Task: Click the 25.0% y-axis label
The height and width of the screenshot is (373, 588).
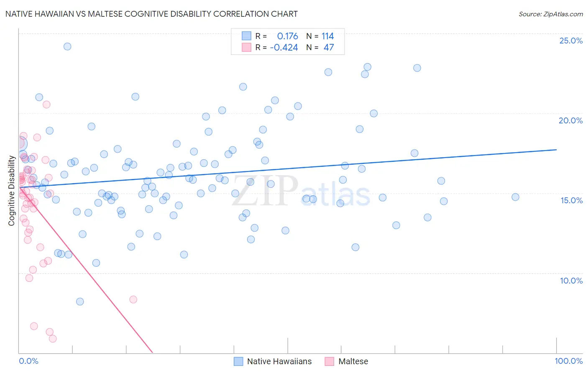Action: pyautogui.click(x=571, y=41)
